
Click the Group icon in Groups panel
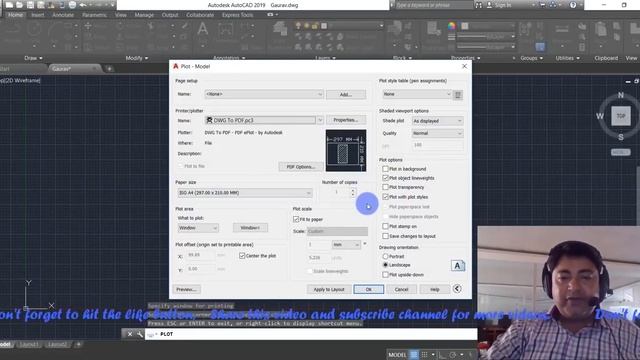coord(525,29)
